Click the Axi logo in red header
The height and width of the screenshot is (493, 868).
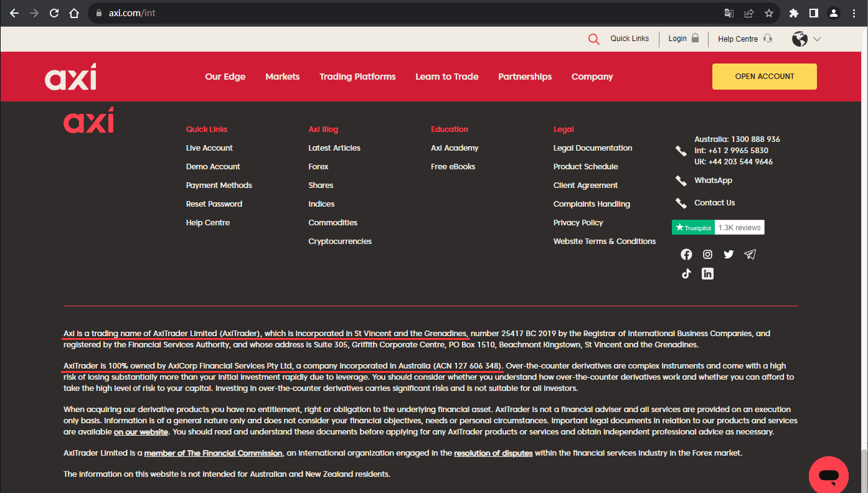pos(70,77)
